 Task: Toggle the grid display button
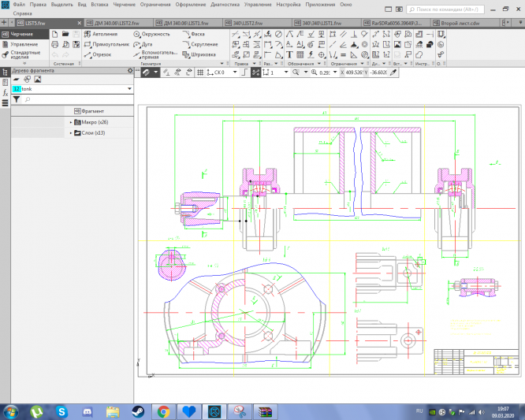pyautogui.click(x=200, y=72)
